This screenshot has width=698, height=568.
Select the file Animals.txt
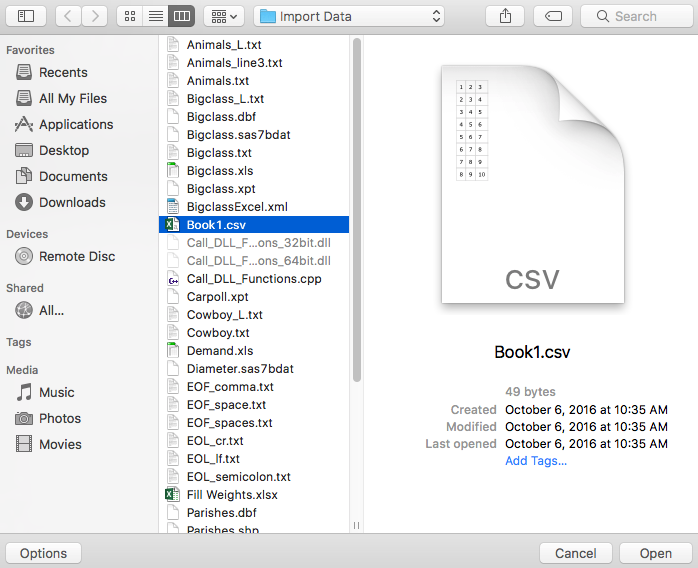[254, 81]
